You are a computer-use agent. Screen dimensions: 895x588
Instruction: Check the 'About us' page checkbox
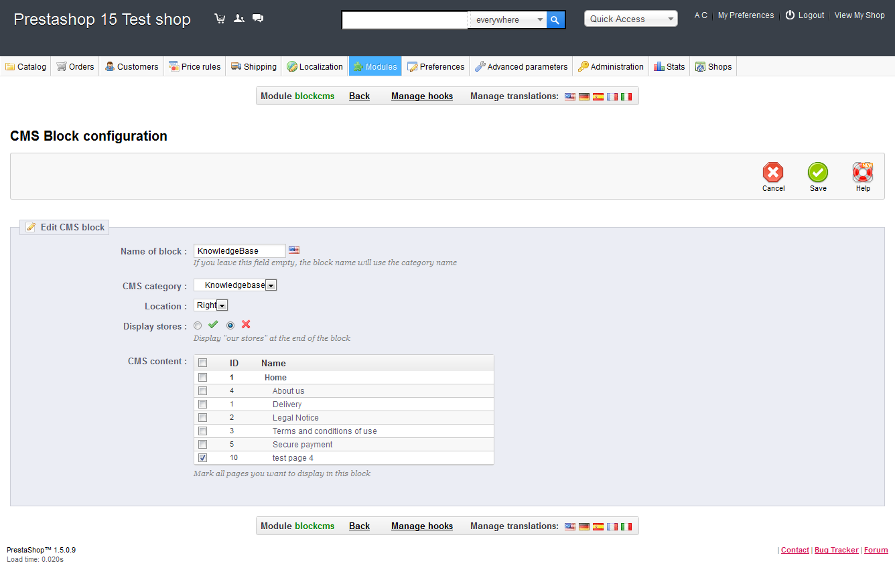click(x=203, y=391)
